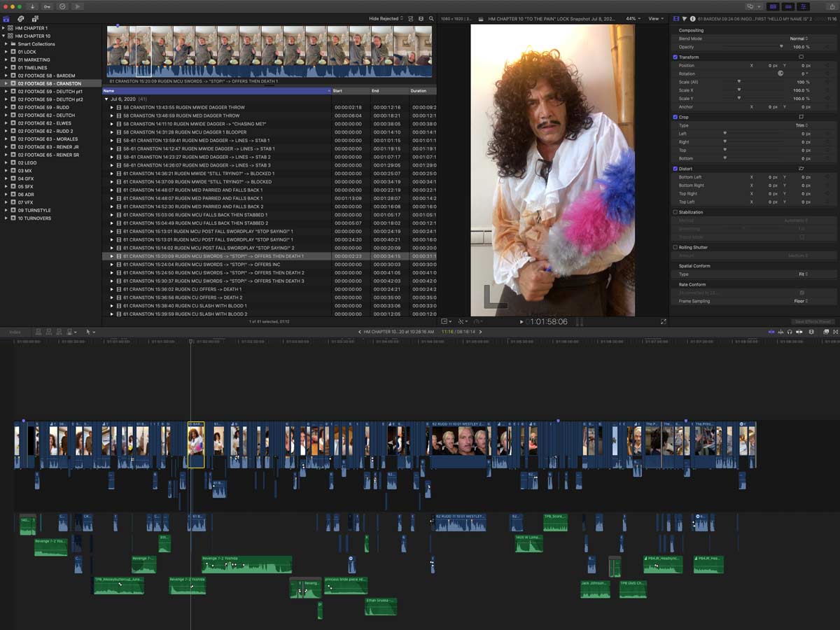840x630 pixels.
Task: Open the info inspector icon
Action: (x=693, y=19)
